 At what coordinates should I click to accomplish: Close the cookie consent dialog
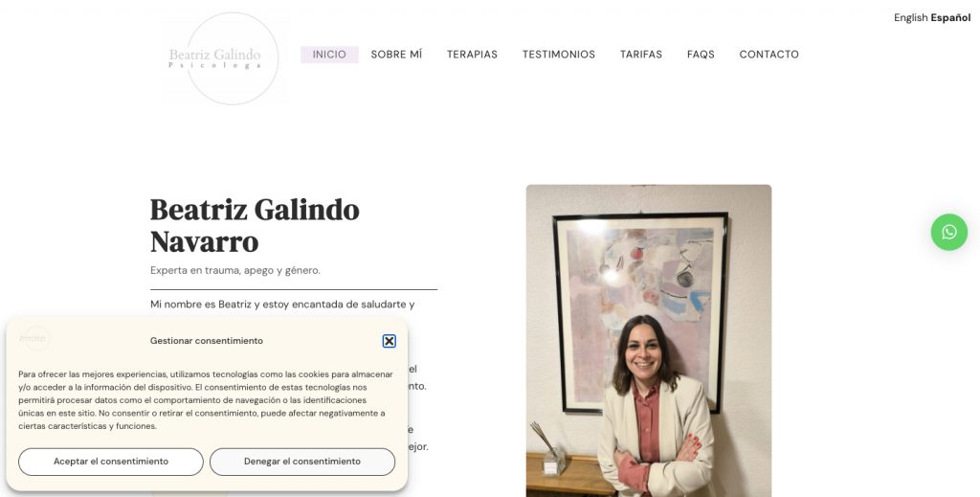[389, 341]
